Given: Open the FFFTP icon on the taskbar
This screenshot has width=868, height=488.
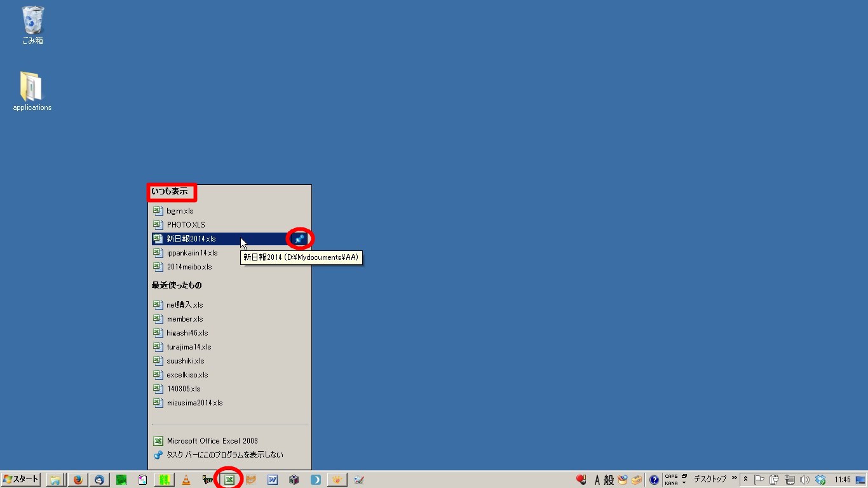Looking at the screenshot, I should click(208, 480).
